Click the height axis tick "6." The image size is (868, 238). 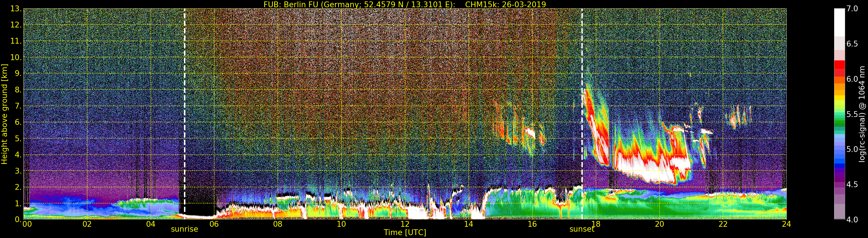[x=18, y=122]
